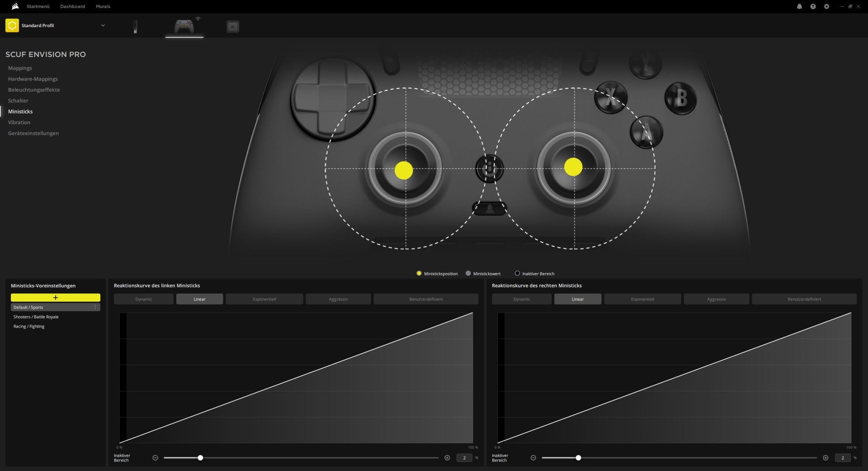Open the Murals menu
This screenshot has height=471, width=868.
103,6
